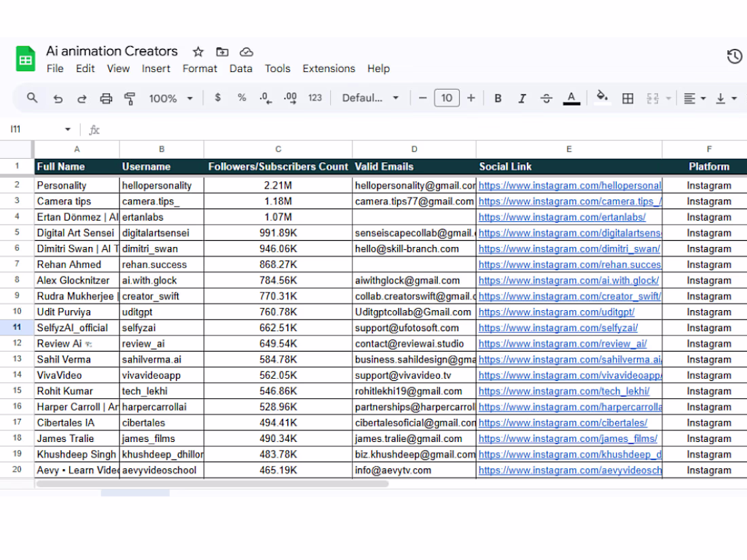Click the font size input field
747x560 pixels.
click(x=447, y=98)
